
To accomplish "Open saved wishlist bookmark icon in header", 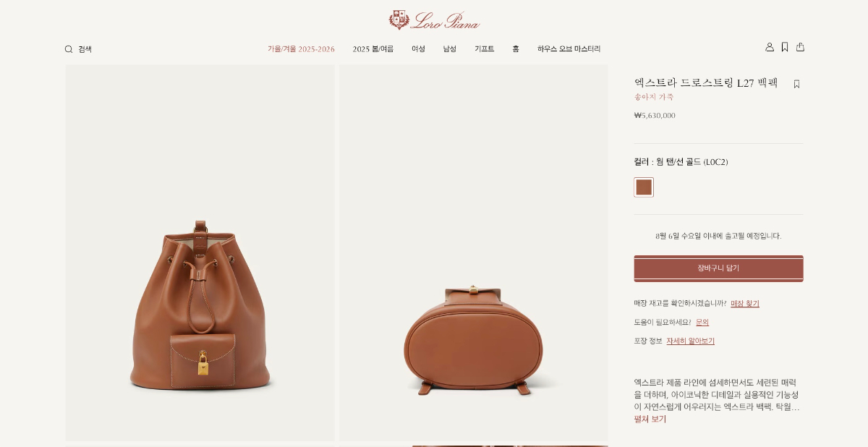I will (785, 47).
